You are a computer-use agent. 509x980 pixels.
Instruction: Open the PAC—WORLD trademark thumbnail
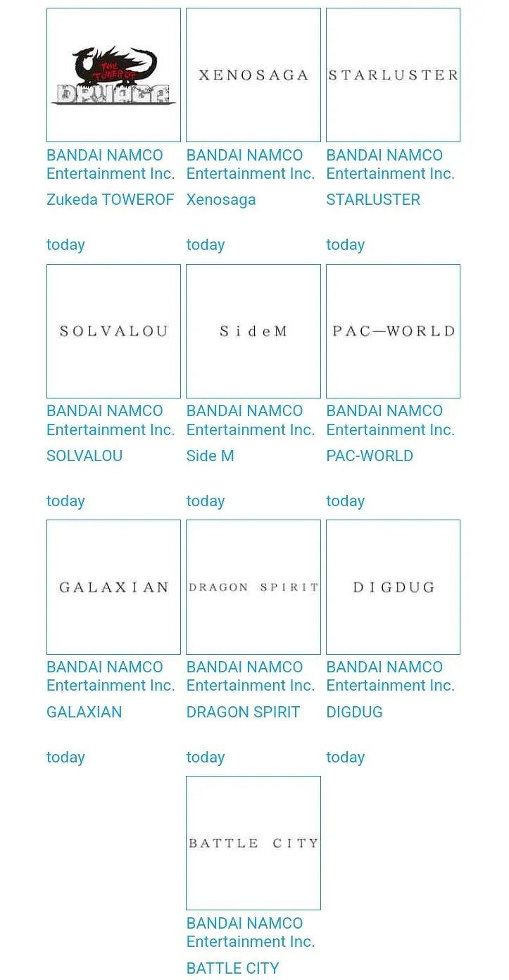[393, 331]
